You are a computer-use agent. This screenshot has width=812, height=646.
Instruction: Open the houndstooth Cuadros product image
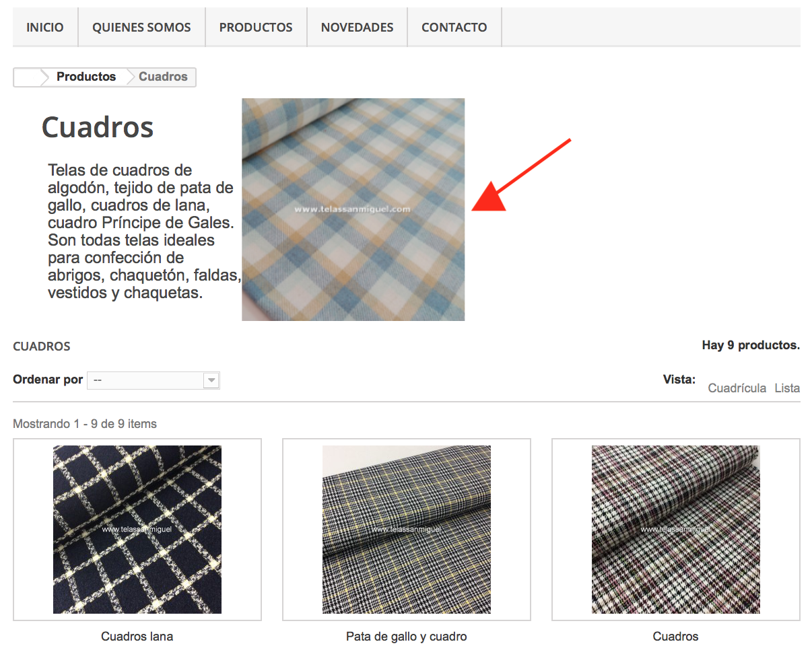pyautogui.click(x=676, y=530)
